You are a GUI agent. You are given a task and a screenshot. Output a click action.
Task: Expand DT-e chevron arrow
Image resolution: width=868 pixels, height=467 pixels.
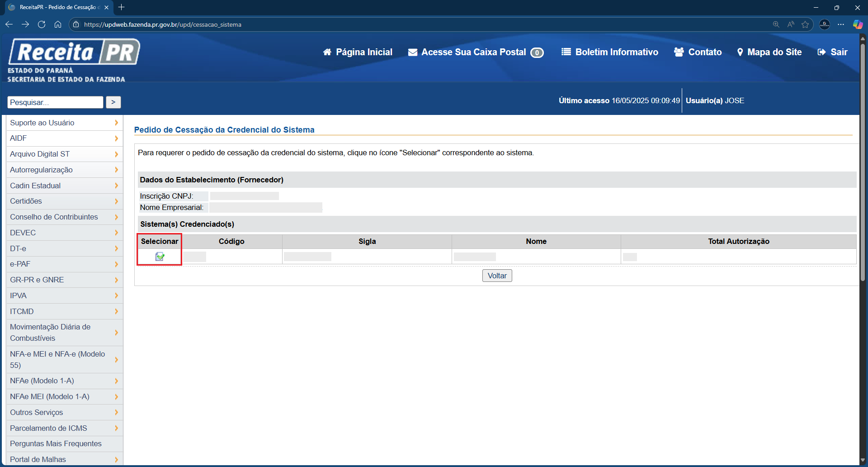(x=116, y=248)
